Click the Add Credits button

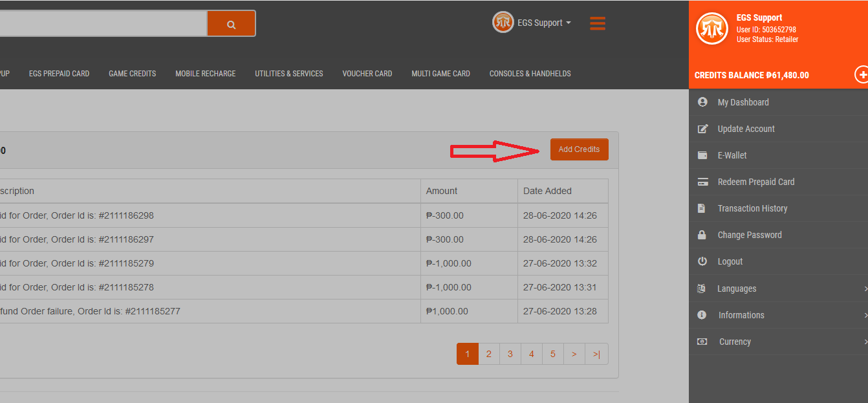(x=579, y=149)
